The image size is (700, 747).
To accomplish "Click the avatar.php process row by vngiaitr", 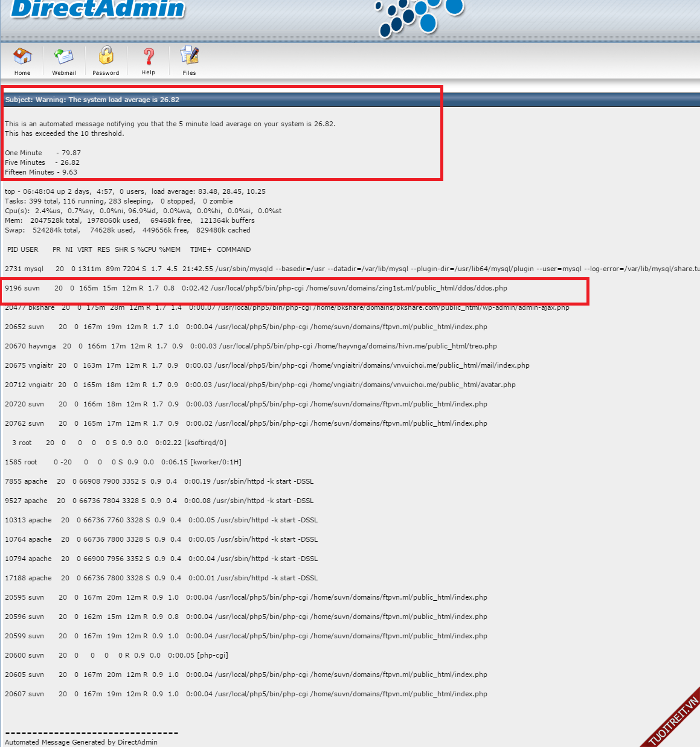I will (x=260, y=385).
